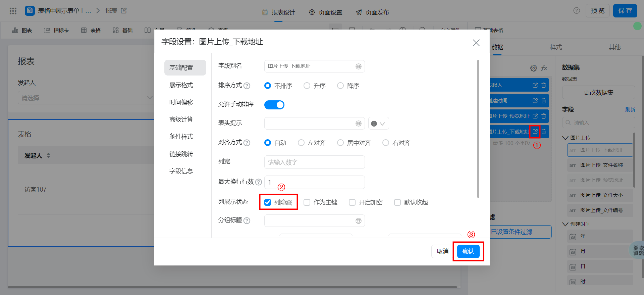The image size is (644, 295).
Task: Open the 页面设置 tab
Action: point(325,12)
